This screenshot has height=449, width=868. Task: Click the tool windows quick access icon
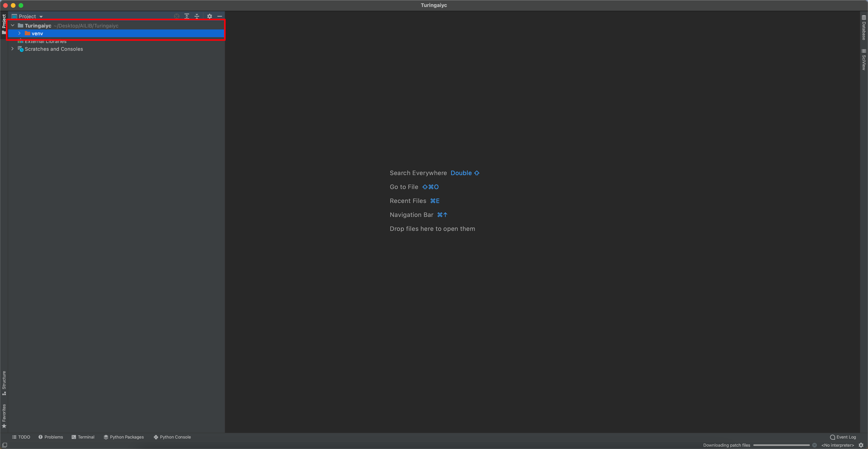(4, 445)
